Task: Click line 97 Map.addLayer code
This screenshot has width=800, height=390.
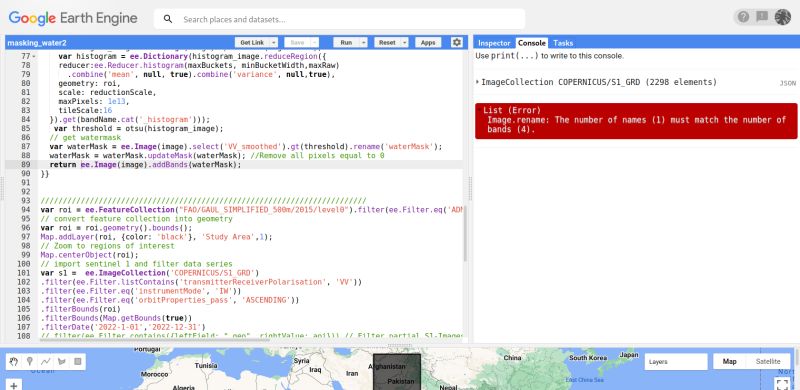Action: coord(156,237)
